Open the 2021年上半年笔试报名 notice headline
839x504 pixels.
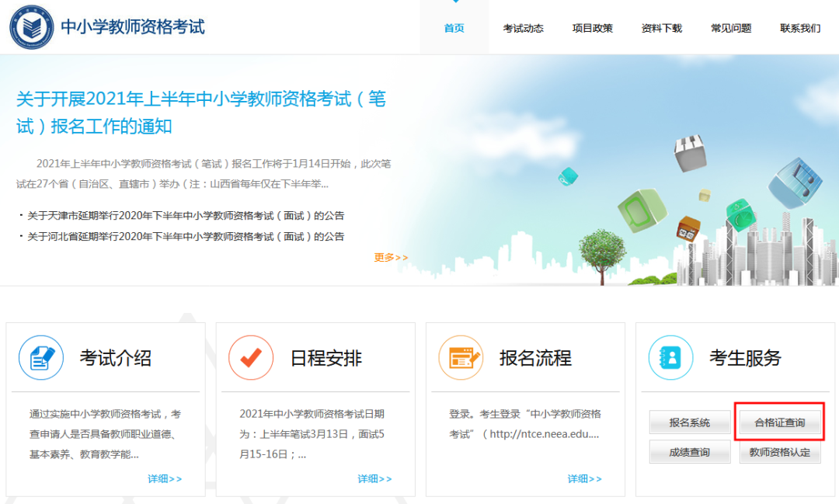click(x=201, y=112)
